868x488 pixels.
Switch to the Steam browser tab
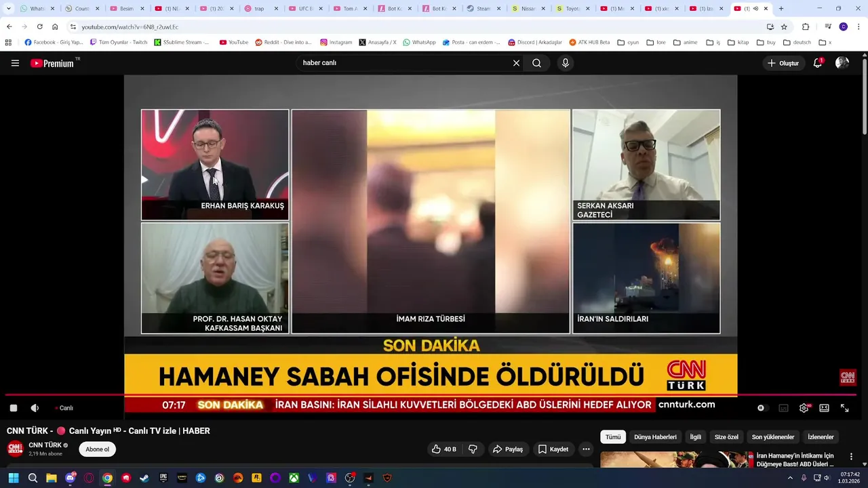point(484,9)
